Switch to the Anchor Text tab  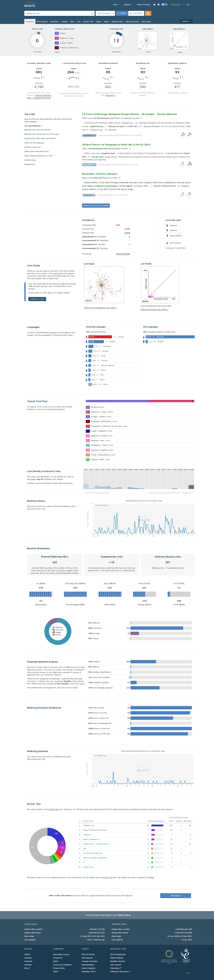tap(88, 22)
